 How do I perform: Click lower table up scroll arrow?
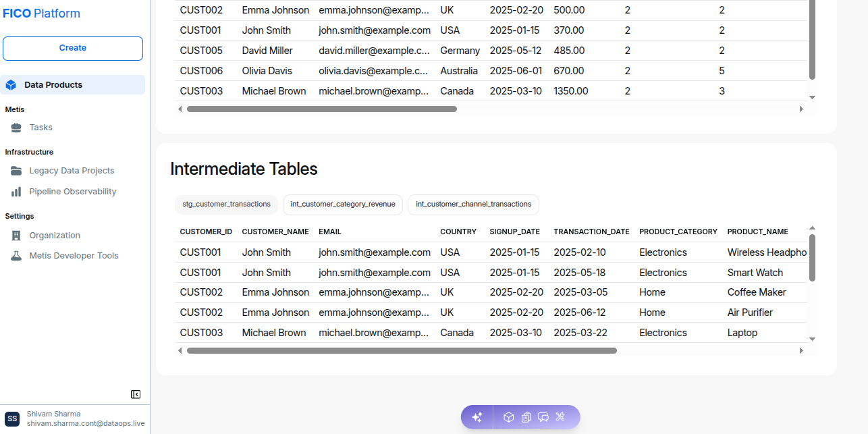click(812, 228)
